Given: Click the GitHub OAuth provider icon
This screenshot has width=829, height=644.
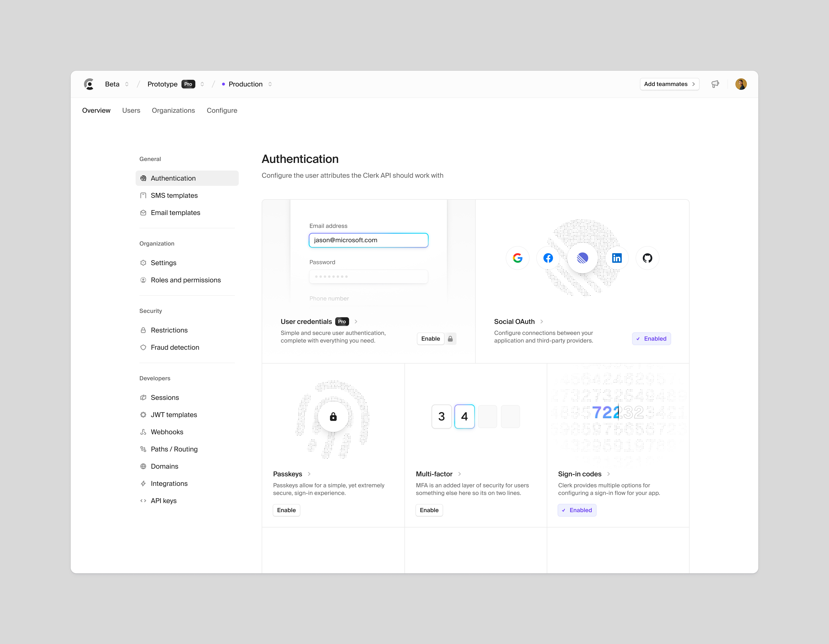Looking at the screenshot, I should pyautogui.click(x=647, y=258).
